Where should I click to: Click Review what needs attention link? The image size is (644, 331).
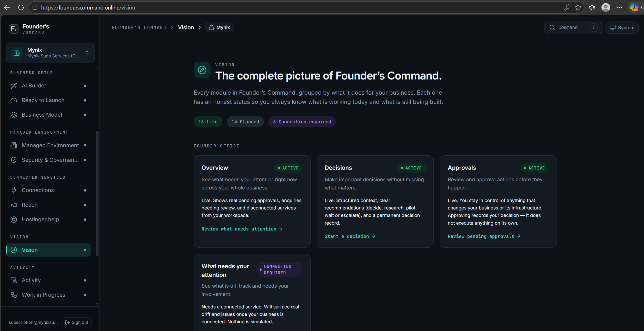point(242,229)
